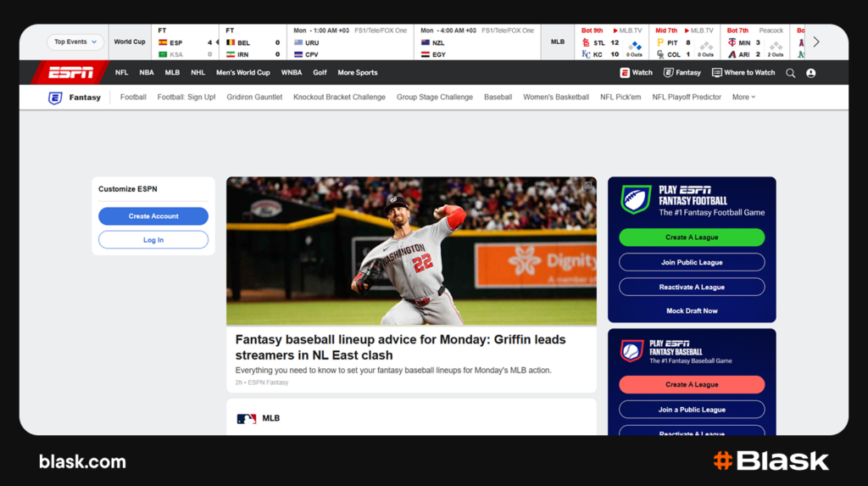Open the URU vs CPV upcoming match

[x=350, y=42]
